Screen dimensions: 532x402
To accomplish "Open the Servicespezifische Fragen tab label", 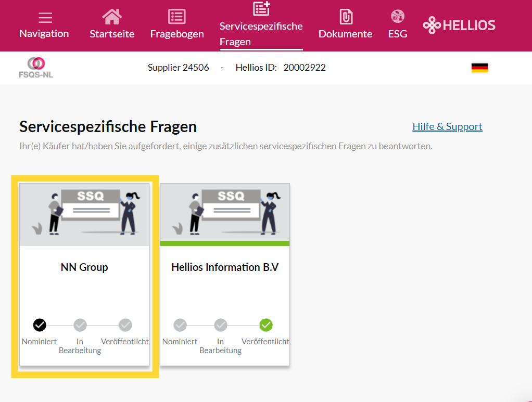I will click(x=261, y=34).
